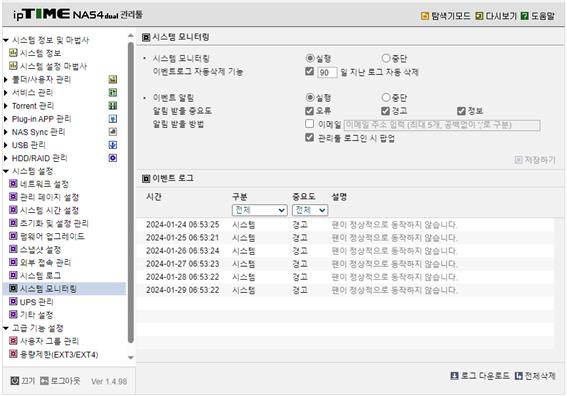Image resolution: width=567 pixels, height=396 pixels.
Task: Open the 구분 filter dropdown
Action: [260, 210]
